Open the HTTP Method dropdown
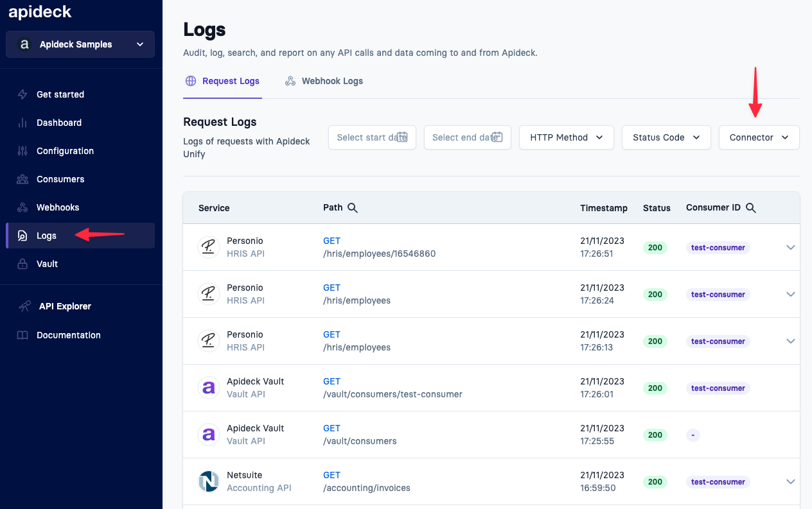This screenshot has height=509, width=812. pos(567,137)
